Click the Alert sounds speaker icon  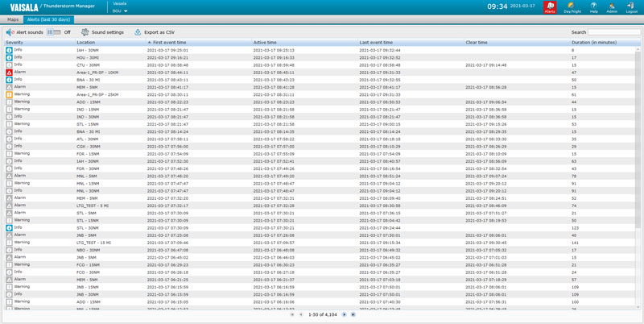point(10,32)
